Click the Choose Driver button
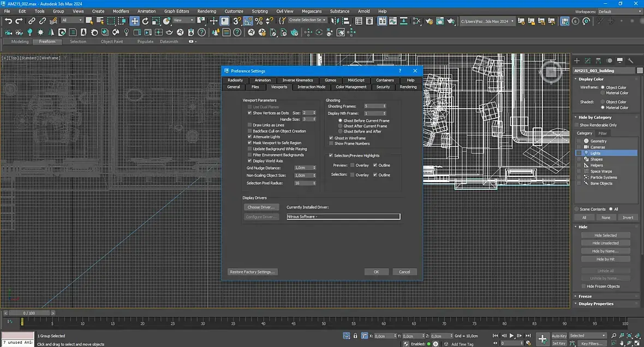This screenshot has width=644, height=347. pos(261,207)
